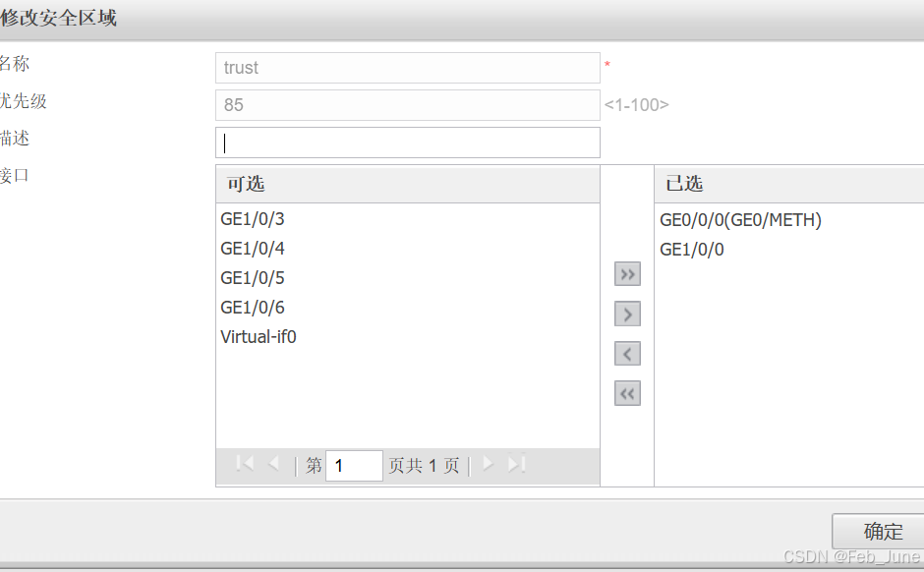Viewport: 924px width, 572px height.
Task: Go to first page of available list
Action: (x=244, y=464)
